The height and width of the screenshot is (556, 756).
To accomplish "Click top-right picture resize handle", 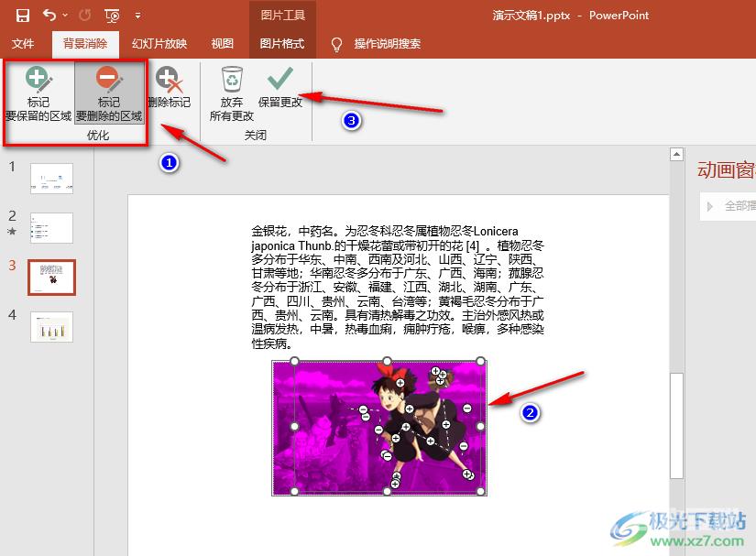I will coord(480,361).
